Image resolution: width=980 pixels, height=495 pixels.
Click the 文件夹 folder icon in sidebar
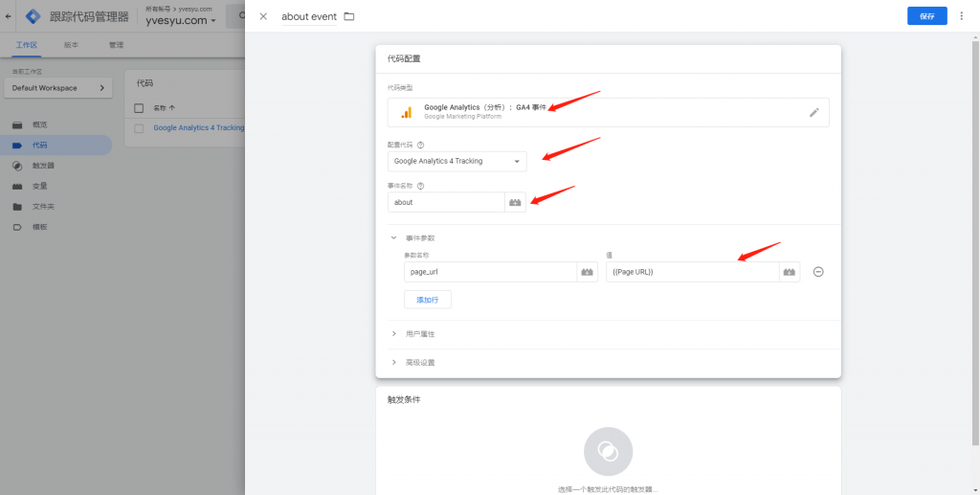click(17, 207)
